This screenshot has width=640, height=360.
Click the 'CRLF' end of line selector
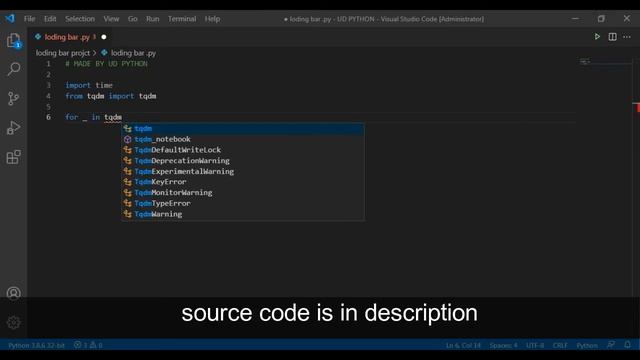coord(560,345)
